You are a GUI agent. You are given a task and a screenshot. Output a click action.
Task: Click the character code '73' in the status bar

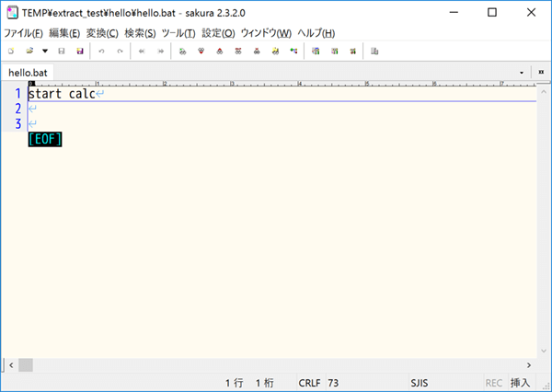(x=333, y=383)
